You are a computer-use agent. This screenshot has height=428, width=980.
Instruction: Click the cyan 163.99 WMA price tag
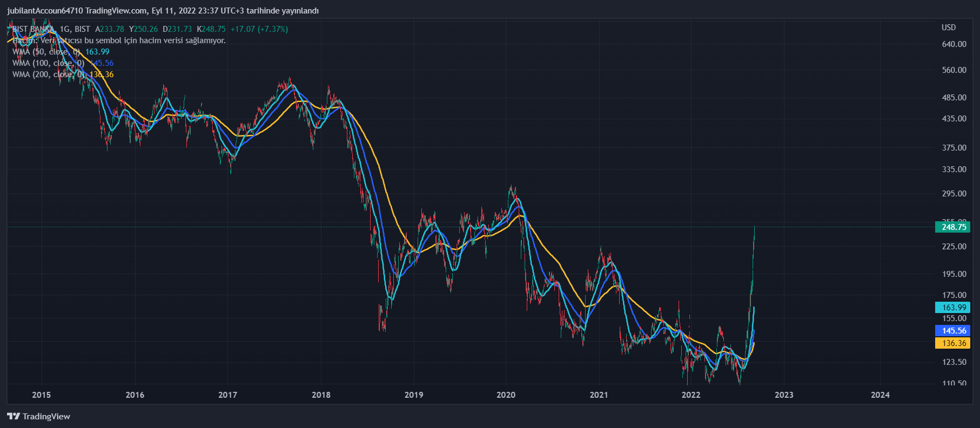952,308
